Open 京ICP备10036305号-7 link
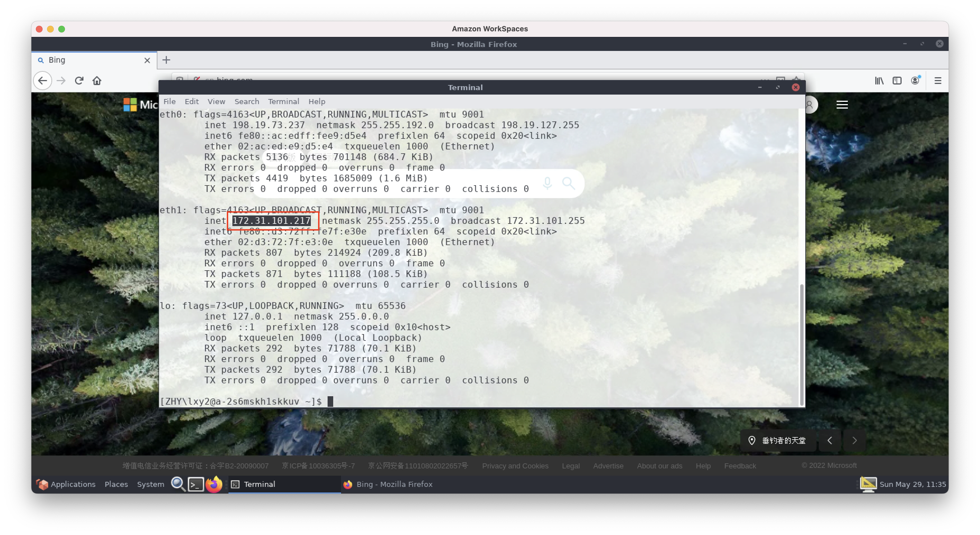The height and width of the screenshot is (535, 980). 318,466
